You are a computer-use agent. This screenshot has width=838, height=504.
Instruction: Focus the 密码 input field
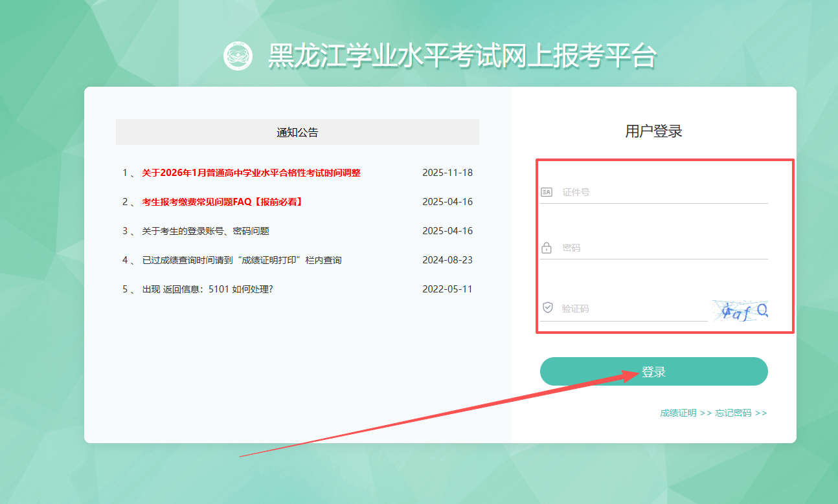tap(661, 248)
